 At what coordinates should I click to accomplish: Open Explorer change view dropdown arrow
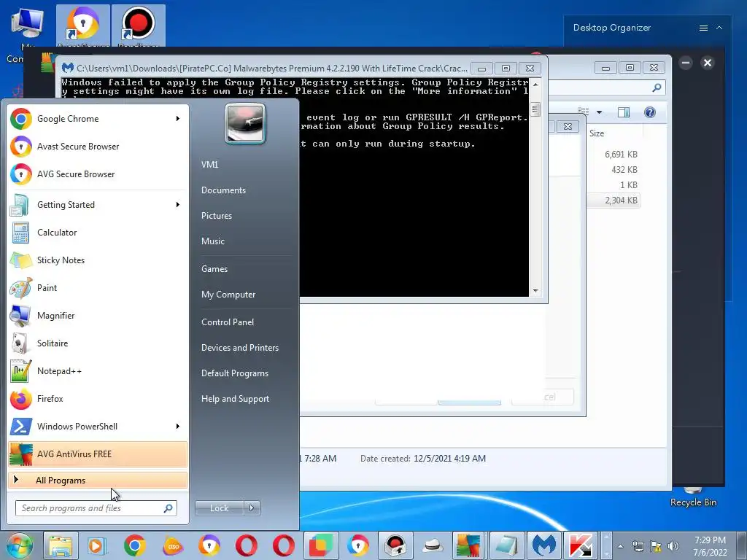[x=600, y=112]
